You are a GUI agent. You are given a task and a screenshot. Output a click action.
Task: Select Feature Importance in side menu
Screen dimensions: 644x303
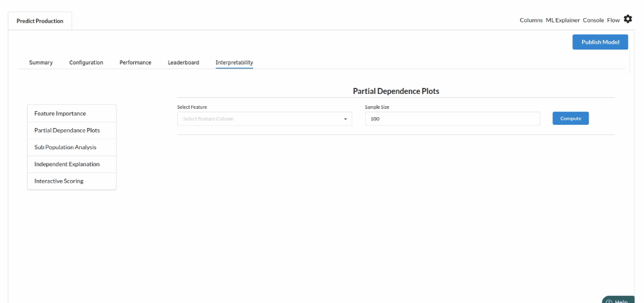point(60,113)
